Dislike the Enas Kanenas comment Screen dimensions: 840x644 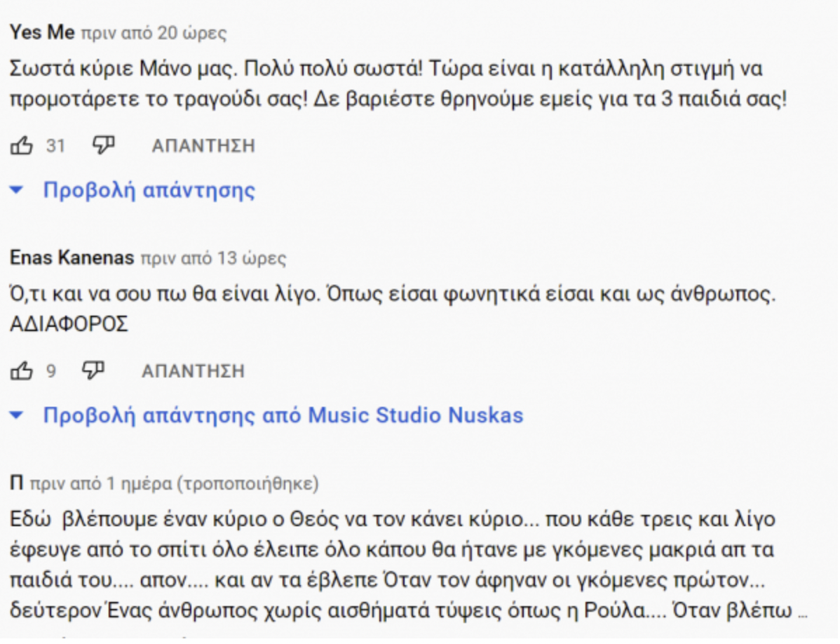click(93, 370)
